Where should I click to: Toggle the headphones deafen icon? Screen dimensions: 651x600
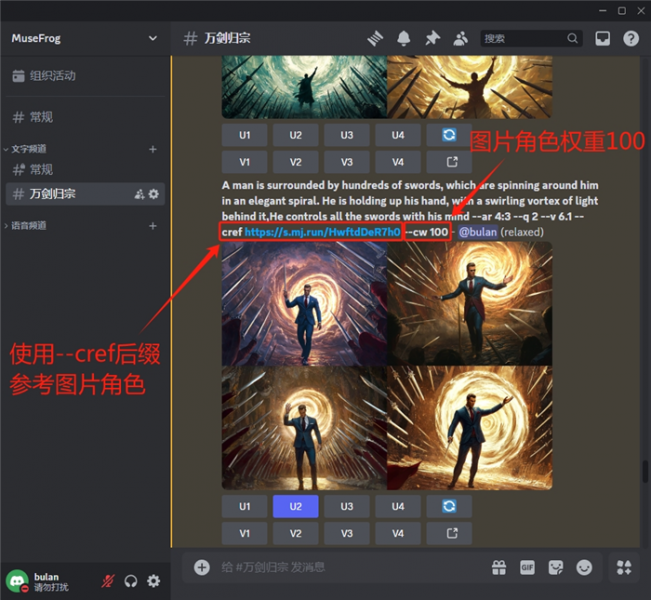[131, 581]
